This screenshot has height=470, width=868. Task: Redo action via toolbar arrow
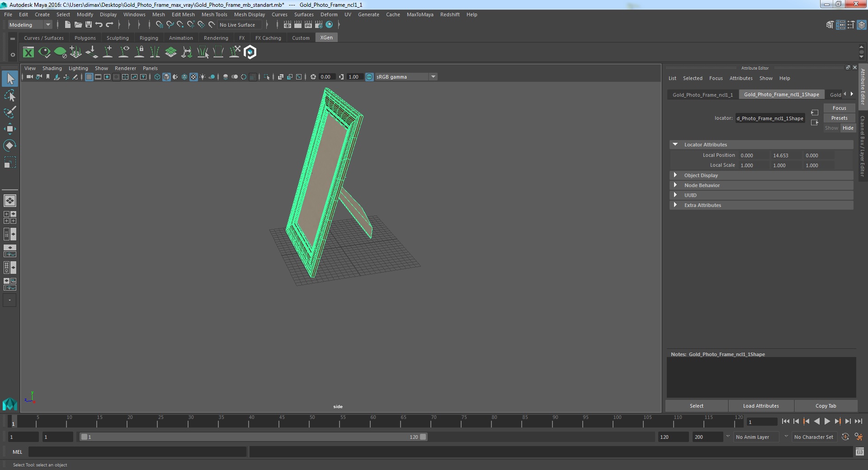click(109, 25)
